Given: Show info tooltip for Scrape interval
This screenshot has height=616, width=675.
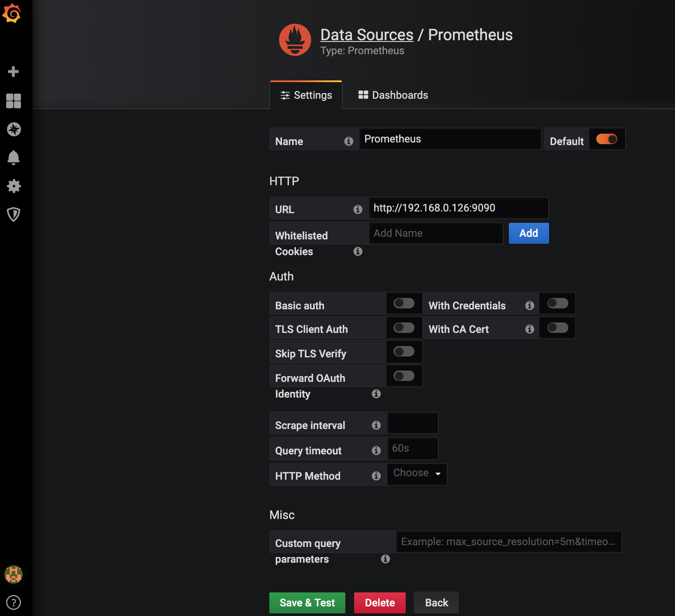Looking at the screenshot, I should [376, 425].
